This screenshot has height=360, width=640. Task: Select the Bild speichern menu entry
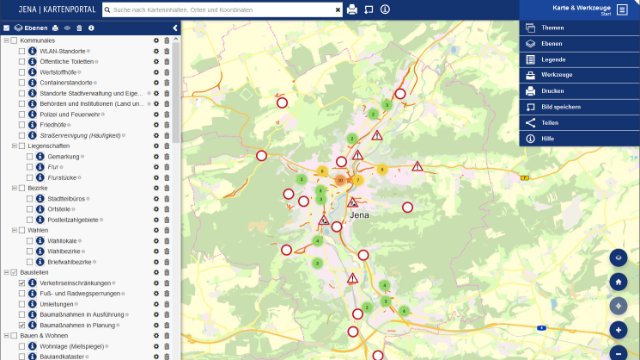pos(579,107)
